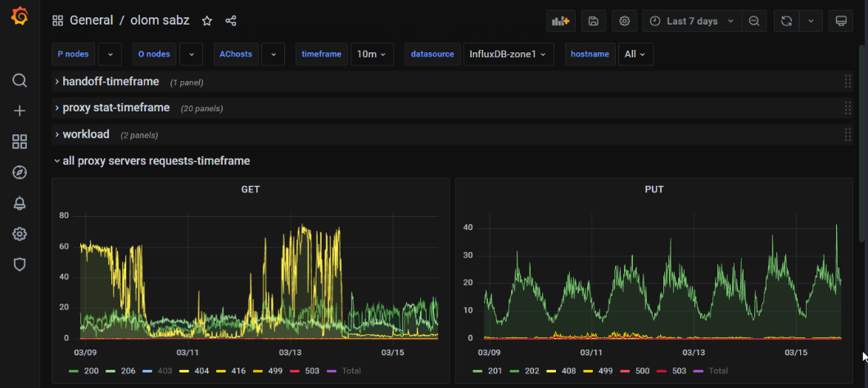Open the search icon in sidebar
Image resolution: width=868 pixels, height=388 pixels.
click(20, 80)
